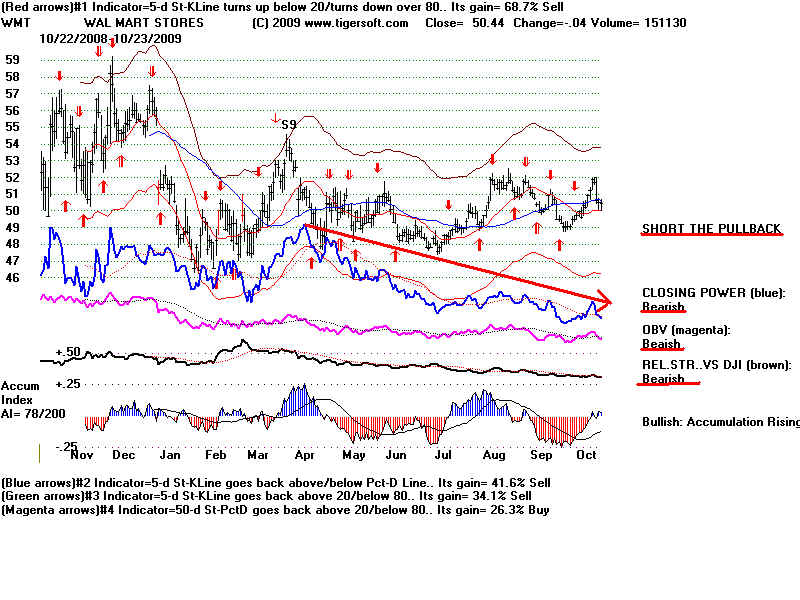The width and height of the screenshot is (800, 600).
Task: Select the 59 price axis label
Action: [x=12, y=60]
